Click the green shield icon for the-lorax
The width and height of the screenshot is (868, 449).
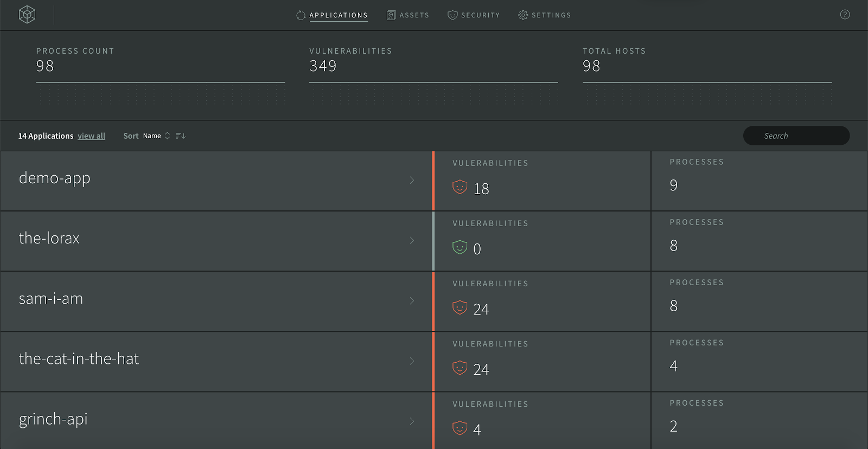click(x=460, y=247)
